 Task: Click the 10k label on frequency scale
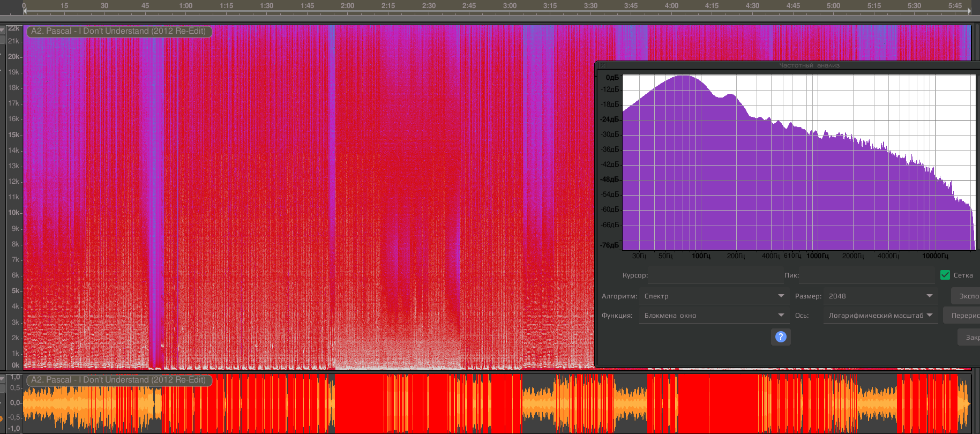(13, 212)
